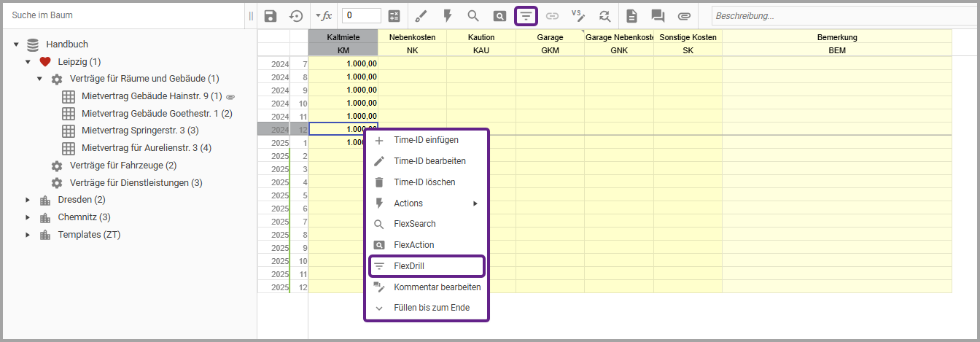Click the restore history icon in toolbar
The image size is (980, 342).
click(296, 15)
